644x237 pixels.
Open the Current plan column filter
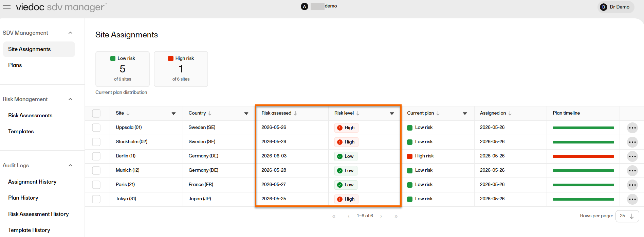click(x=465, y=113)
